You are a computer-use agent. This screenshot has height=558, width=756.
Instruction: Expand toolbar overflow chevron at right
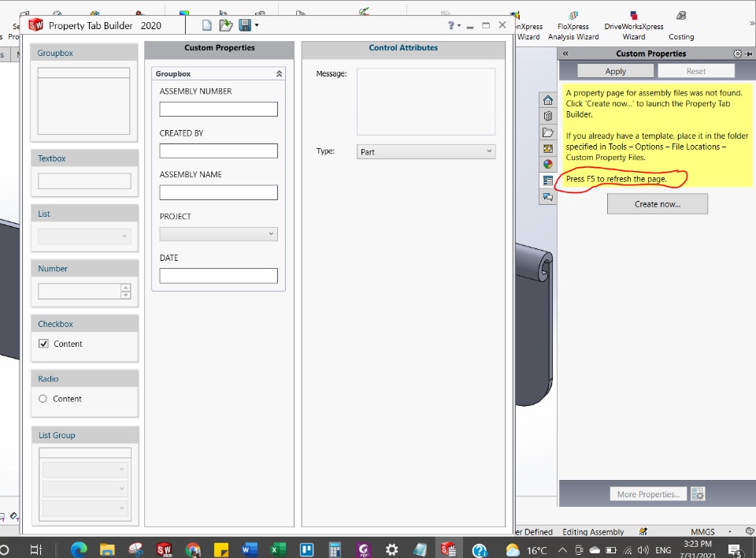click(x=751, y=23)
